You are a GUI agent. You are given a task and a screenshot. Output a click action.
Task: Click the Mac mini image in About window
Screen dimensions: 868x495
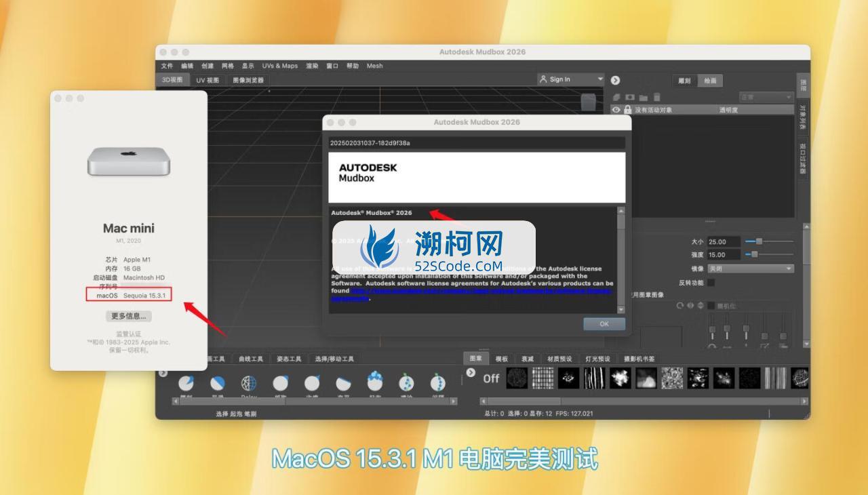pyautogui.click(x=129, y=161)
